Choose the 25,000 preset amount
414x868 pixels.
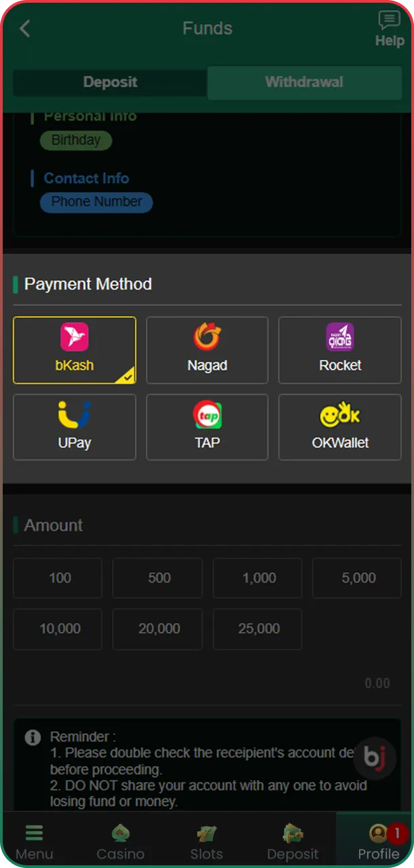click(x=257, y=629)
